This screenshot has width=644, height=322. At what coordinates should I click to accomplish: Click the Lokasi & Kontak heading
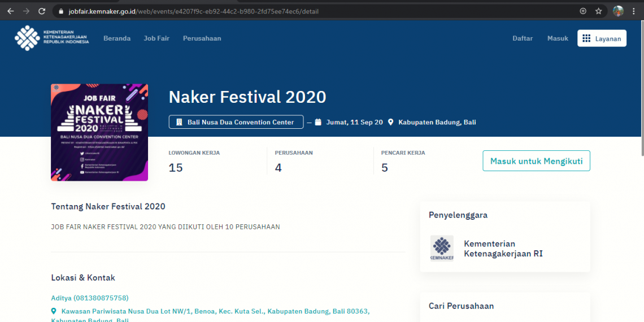83,277
